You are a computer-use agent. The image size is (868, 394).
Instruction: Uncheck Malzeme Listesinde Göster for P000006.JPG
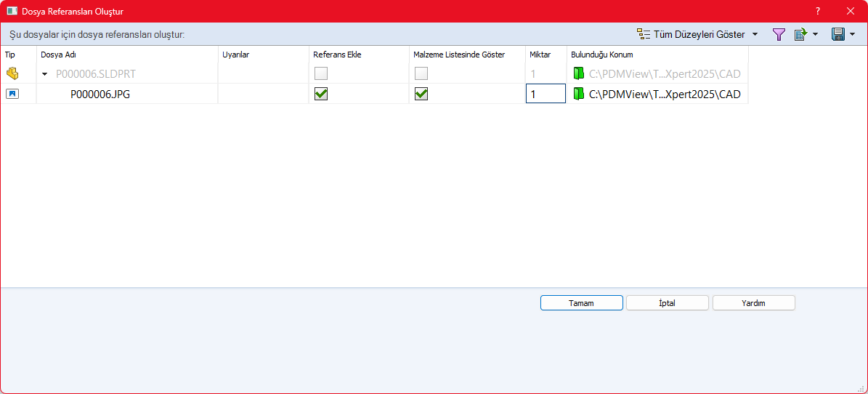(x=421, y=94)
